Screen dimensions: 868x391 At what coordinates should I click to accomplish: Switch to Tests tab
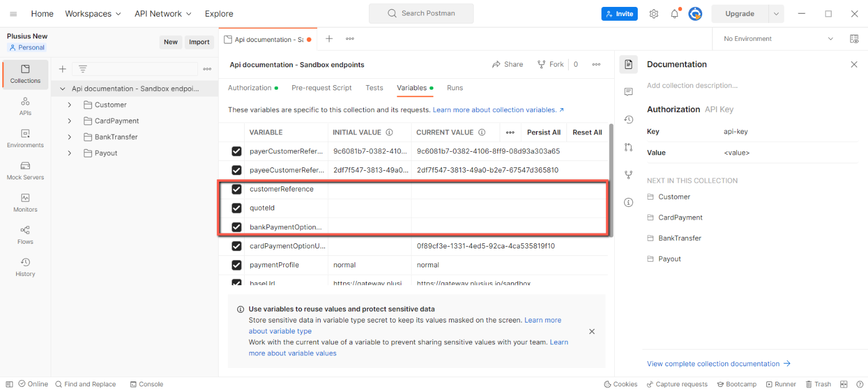374,88
